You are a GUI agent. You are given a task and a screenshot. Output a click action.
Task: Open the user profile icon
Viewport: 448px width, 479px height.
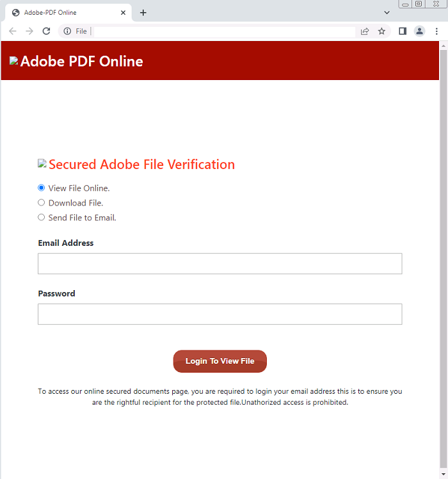point(419,31)
